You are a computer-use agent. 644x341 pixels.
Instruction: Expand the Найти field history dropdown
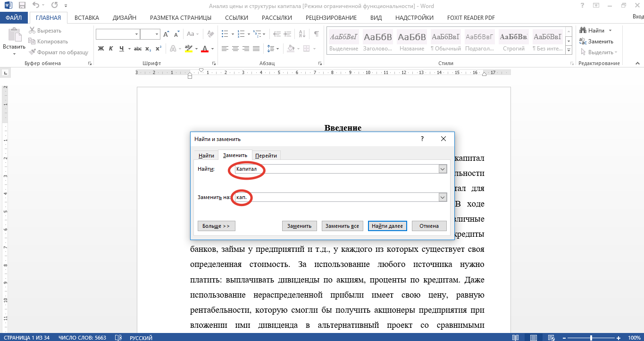click(443, 169)
